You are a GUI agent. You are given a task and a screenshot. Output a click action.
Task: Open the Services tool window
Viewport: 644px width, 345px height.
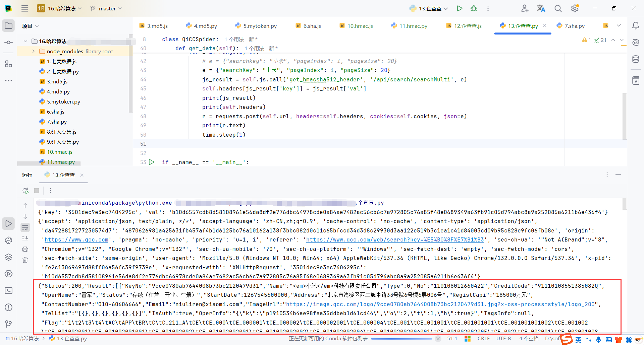point(9,274)
